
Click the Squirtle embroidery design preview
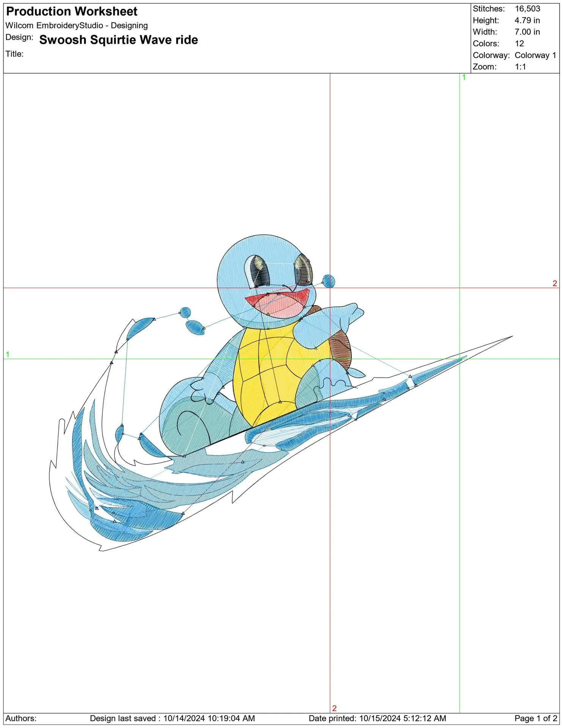pyautogui.click(x=281, y=392)
